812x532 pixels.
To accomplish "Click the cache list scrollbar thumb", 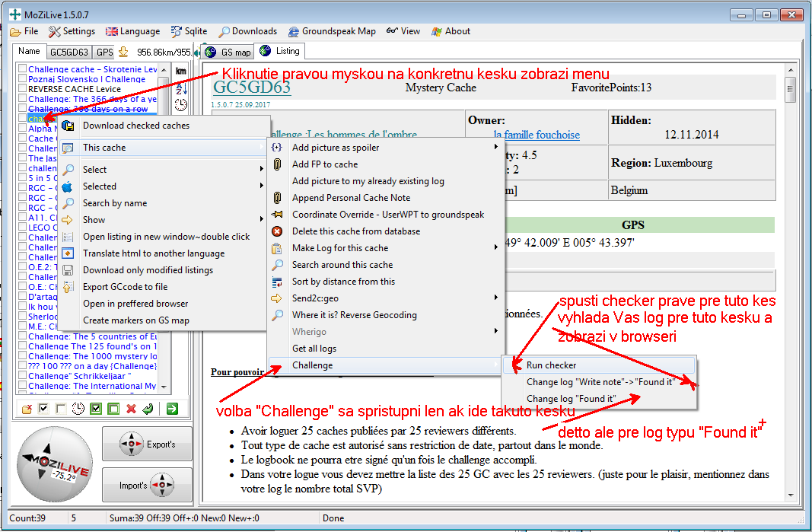I will point(164,96).
